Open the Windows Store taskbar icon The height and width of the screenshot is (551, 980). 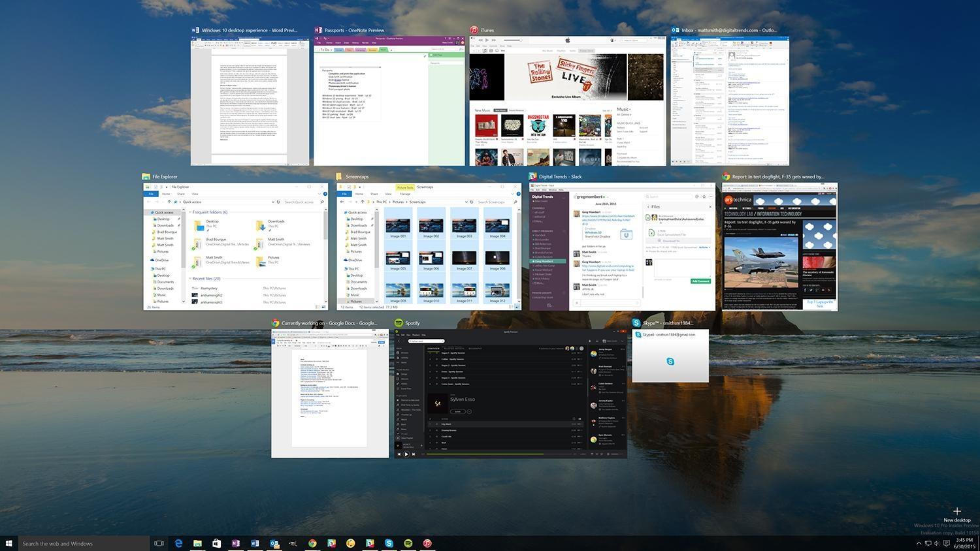click(x=216, y=543)
